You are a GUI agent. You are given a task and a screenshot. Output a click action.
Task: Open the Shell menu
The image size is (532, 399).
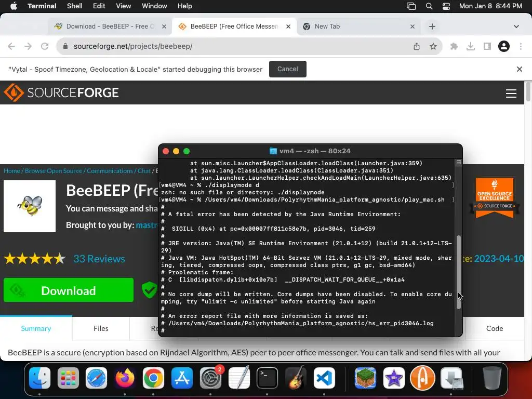point(74,6)
